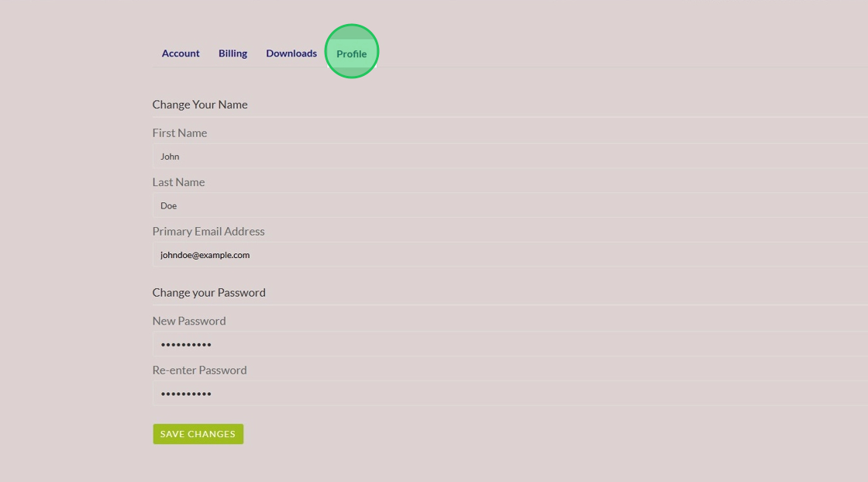The height and width of the screenshot is (482, 868).
Task: Switch to the Billing tab
Action: pyautogui.click(x=232, y=53)
